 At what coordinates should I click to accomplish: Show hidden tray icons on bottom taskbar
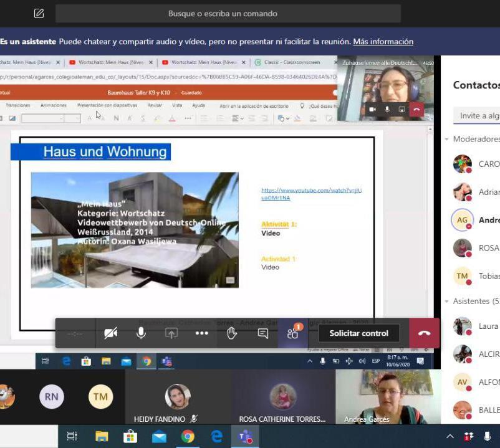coord(450,436)
